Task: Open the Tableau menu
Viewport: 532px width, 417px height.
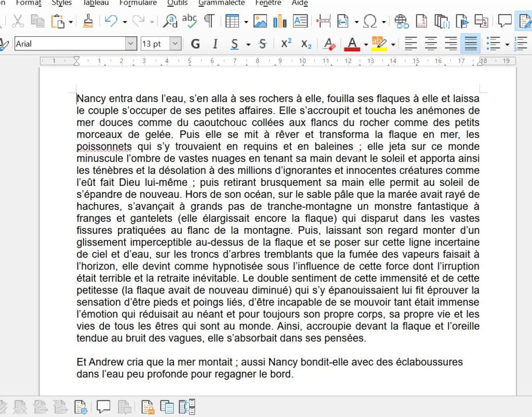Action: [x=96, y=3]
